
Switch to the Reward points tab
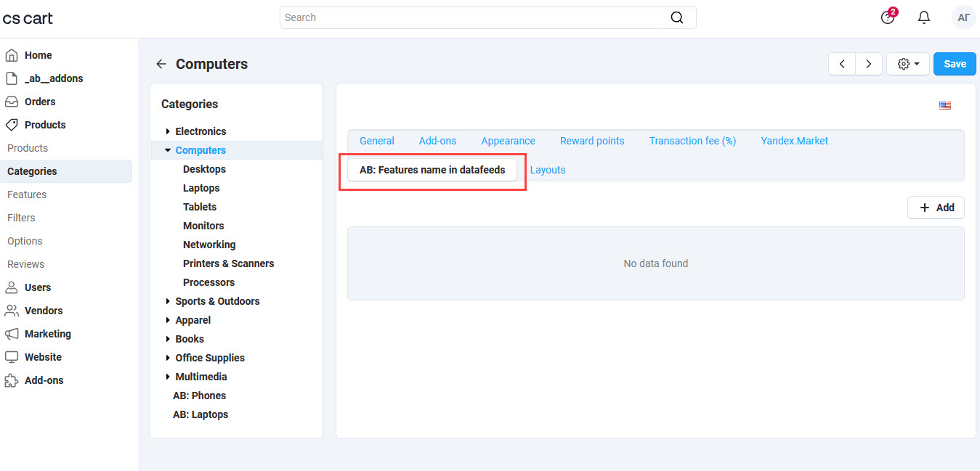coord(591,141)
